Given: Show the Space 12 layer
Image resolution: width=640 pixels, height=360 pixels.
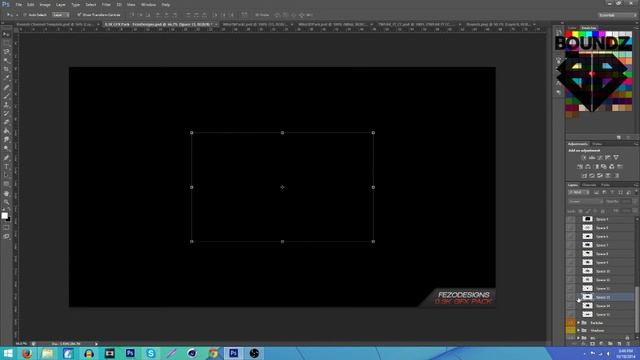Looking at the screenshot, I should click(x=571, y=289).
